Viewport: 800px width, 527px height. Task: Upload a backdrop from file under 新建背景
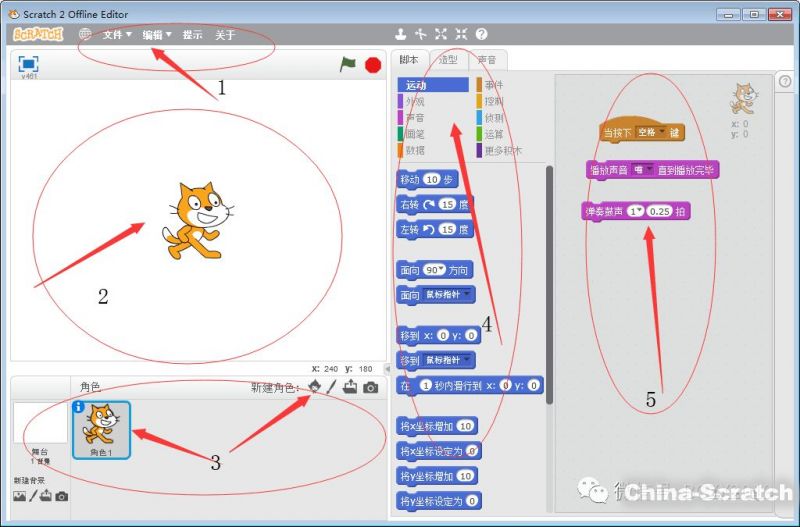coord(46,496)
